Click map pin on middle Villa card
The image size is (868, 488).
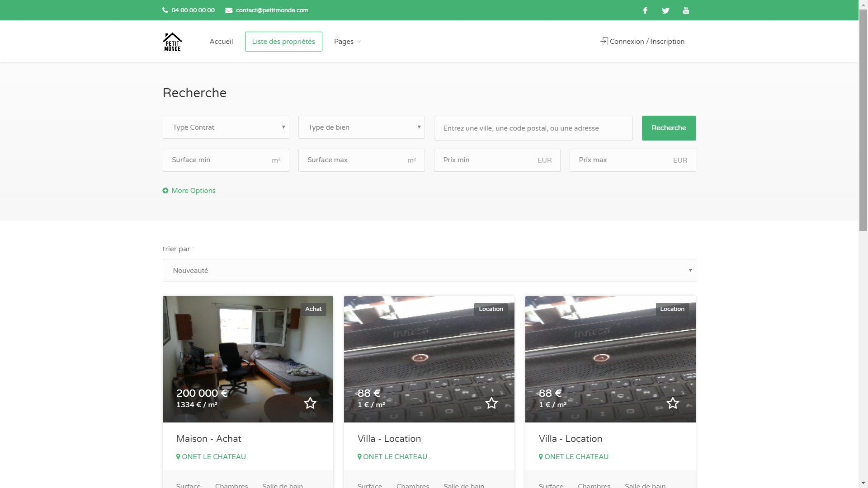(359, 457)
